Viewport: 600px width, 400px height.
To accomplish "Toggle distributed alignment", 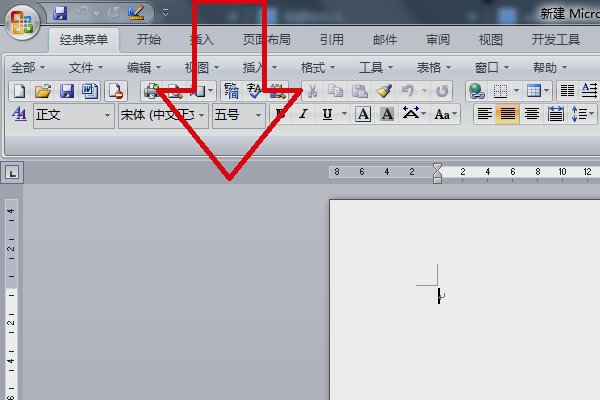I will (556, 114).
